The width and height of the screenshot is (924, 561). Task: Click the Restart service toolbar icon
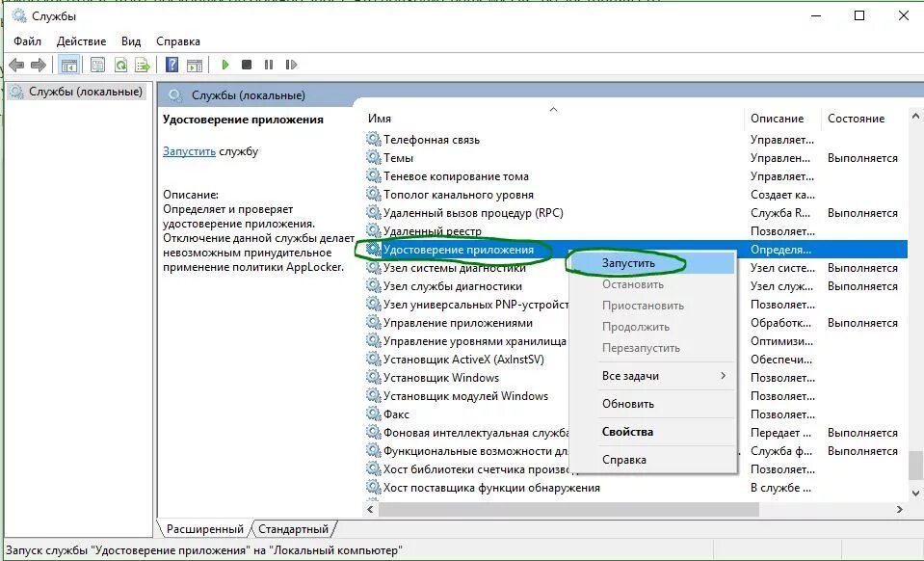[291, 65]
